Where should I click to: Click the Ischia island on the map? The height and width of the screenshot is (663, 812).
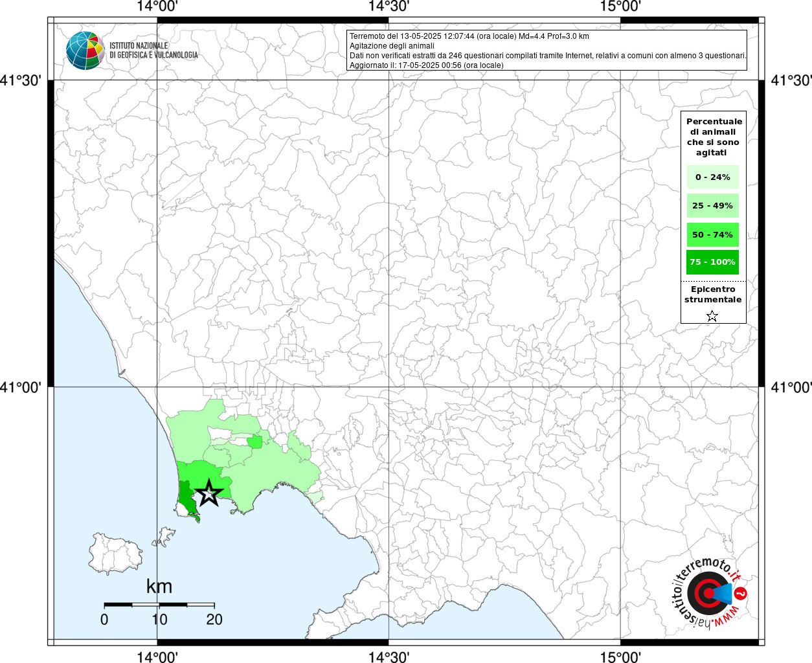coord(115,554)
